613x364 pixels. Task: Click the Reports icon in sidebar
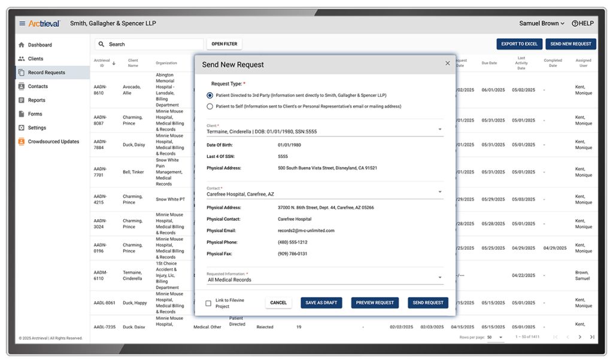[22, 100]
